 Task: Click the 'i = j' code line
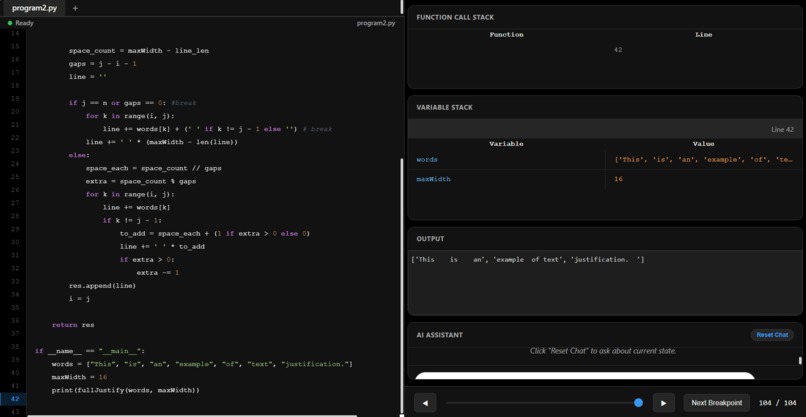coord(79,299)
